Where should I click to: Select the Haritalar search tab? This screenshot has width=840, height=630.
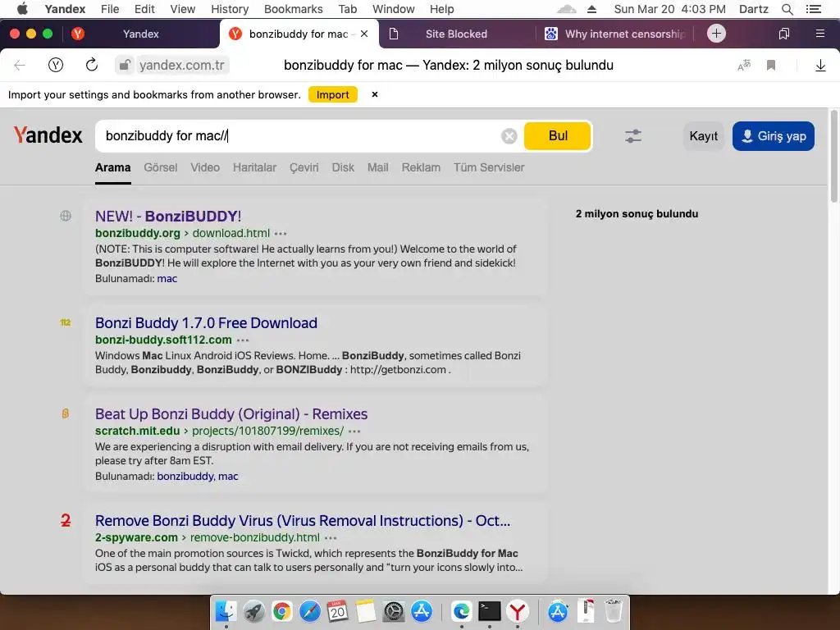254,167
